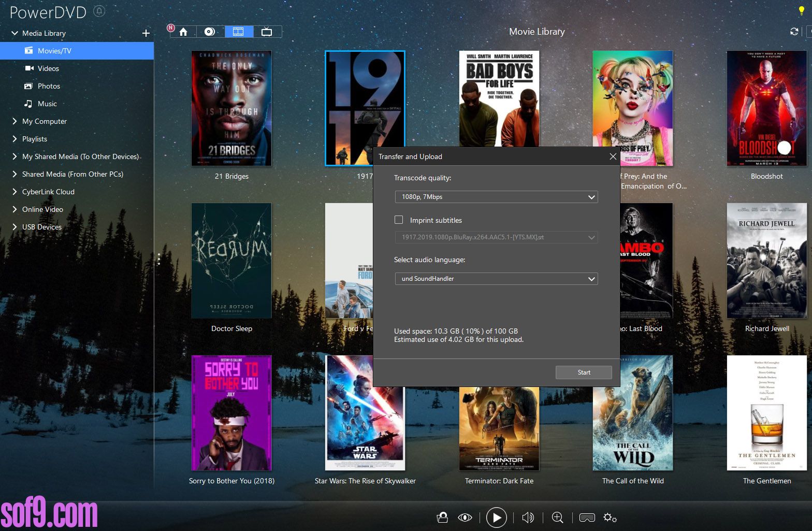Open the Home tab icon
Viewport: 812px width, 531px height.
pos(183,32)
